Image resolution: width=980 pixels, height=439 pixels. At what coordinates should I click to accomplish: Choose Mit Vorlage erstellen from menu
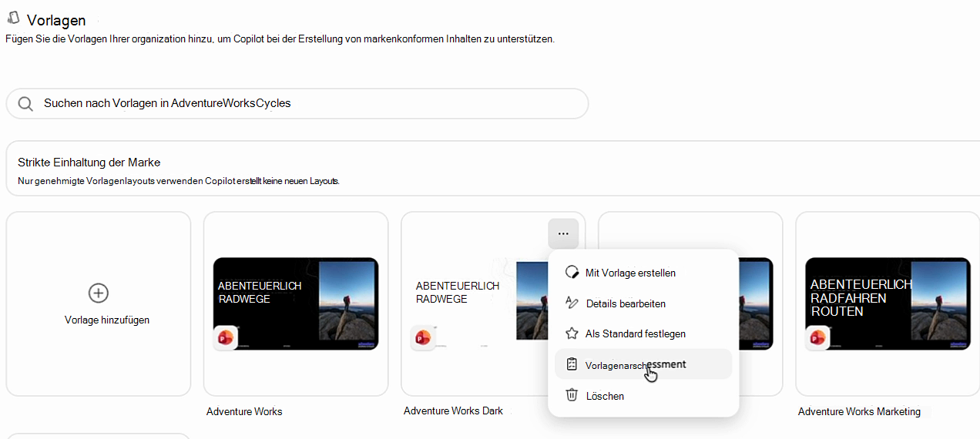click(643, 273)
